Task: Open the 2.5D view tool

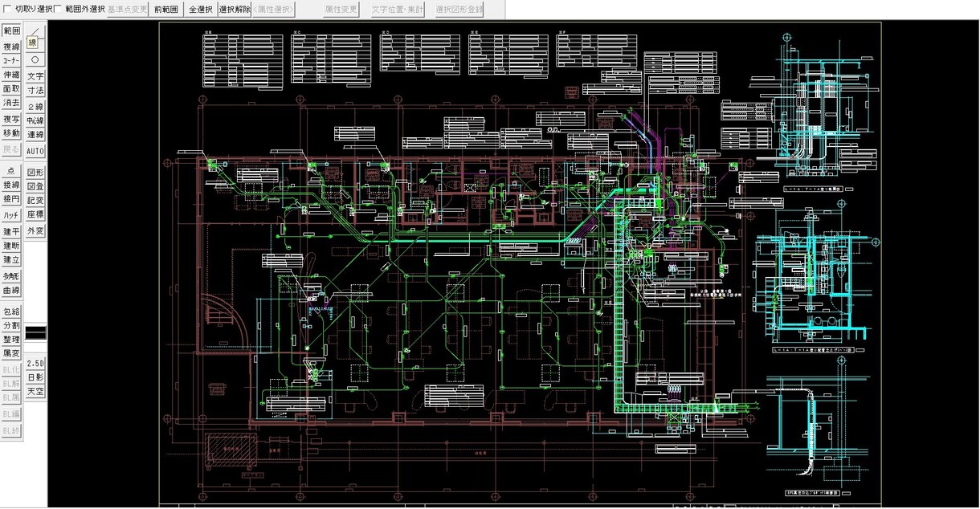Action: [x=35, y=363]
